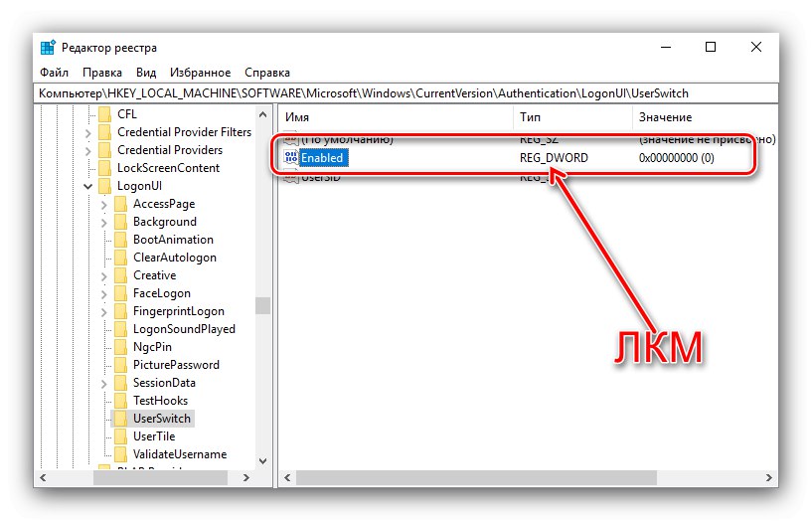Click the CFL folder icon
This screenshot has width=812, height=521.
[x=104, y=114]
